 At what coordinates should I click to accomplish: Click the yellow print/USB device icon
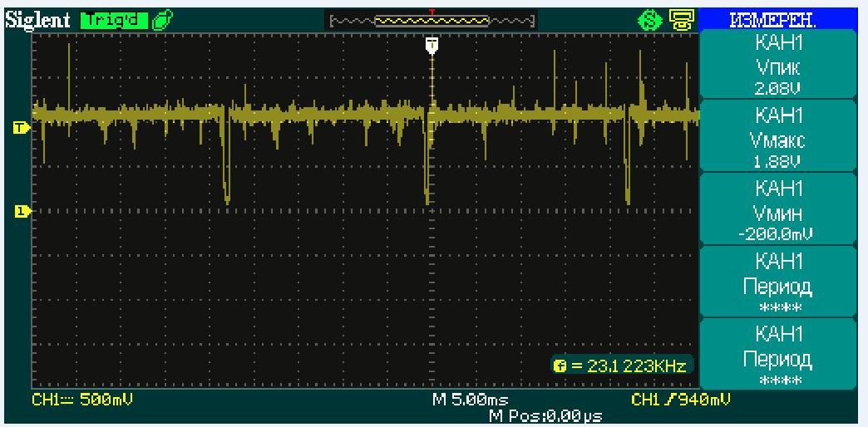[680, 21]
